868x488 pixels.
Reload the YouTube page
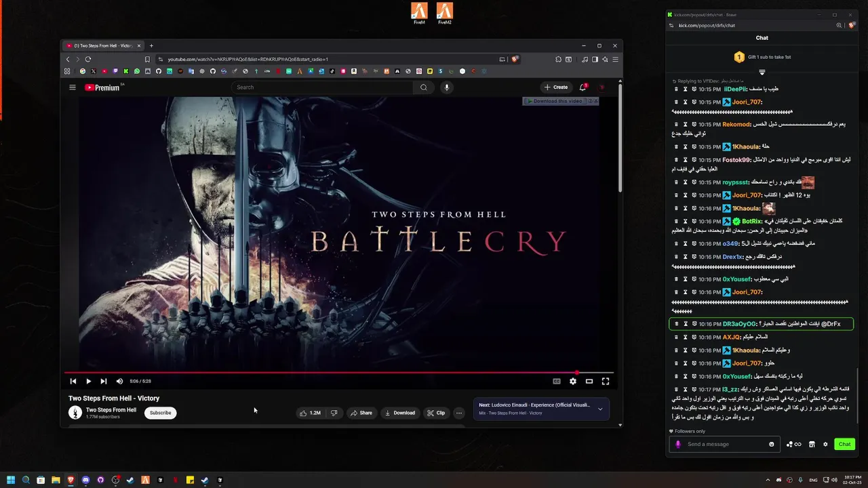point(88,60)
